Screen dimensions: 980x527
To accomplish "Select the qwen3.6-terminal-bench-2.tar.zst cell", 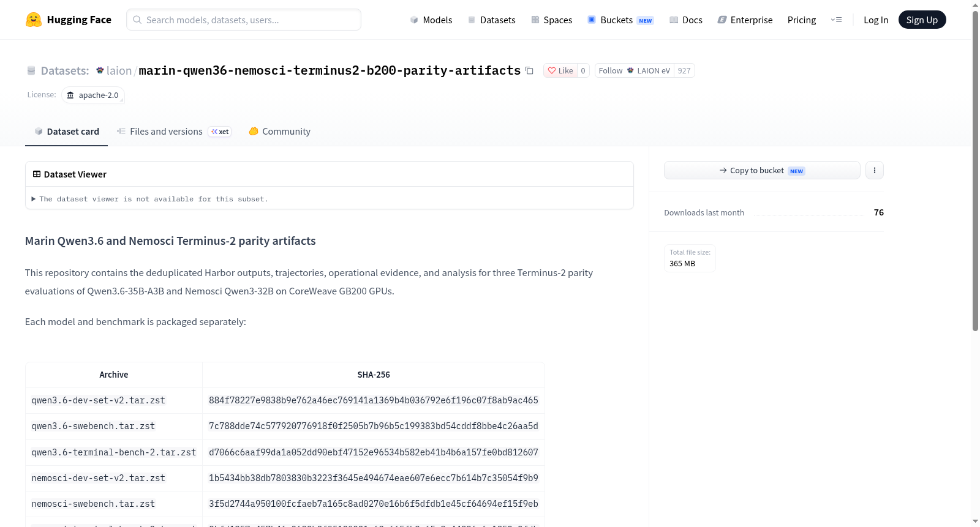I will click(114, 452).
